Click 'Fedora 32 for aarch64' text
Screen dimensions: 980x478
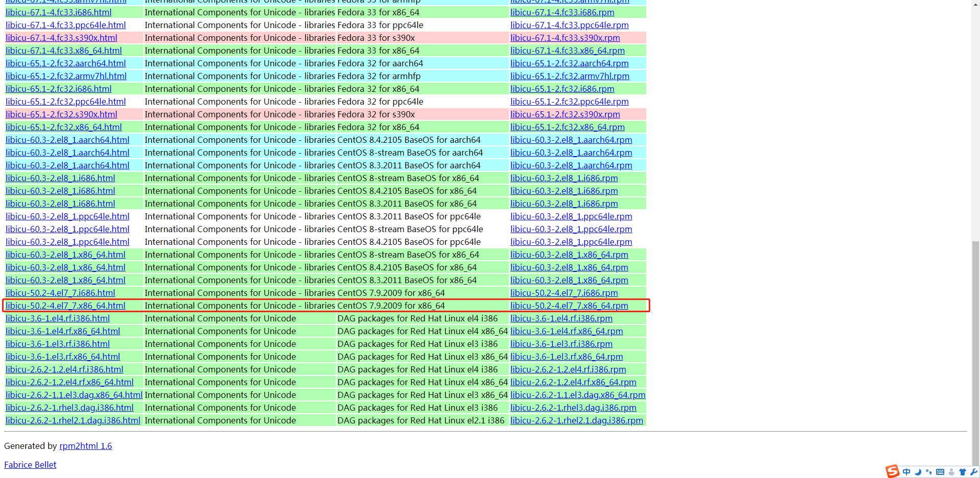point(380,63)
